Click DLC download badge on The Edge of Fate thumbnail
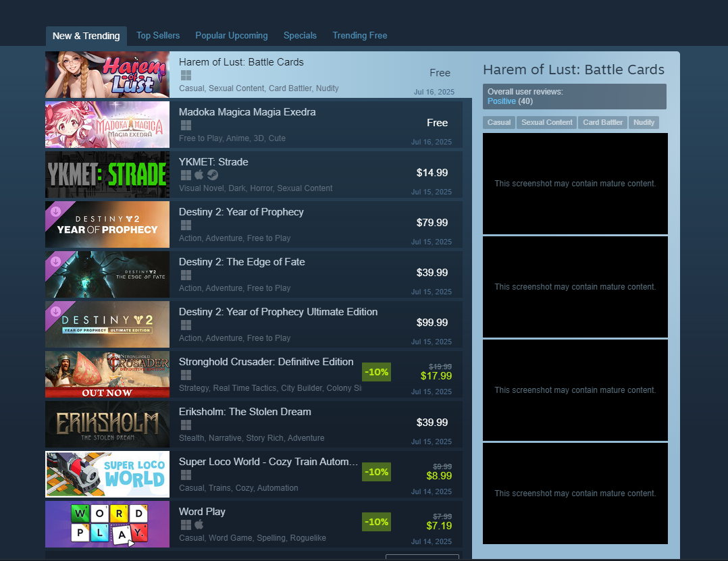The image size is (728, 561). (55, 261)
